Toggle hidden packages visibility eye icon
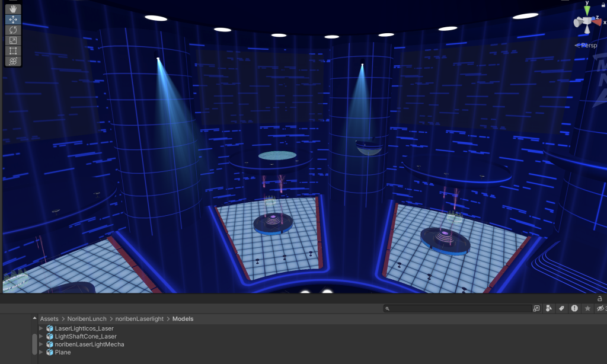This screenshot has height=364, width=607. (x=600, y=308)
